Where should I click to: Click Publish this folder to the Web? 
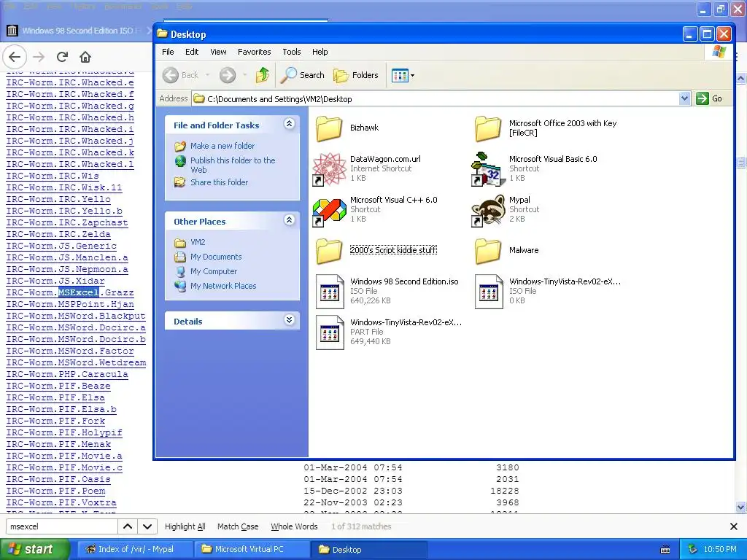(233, 165)
